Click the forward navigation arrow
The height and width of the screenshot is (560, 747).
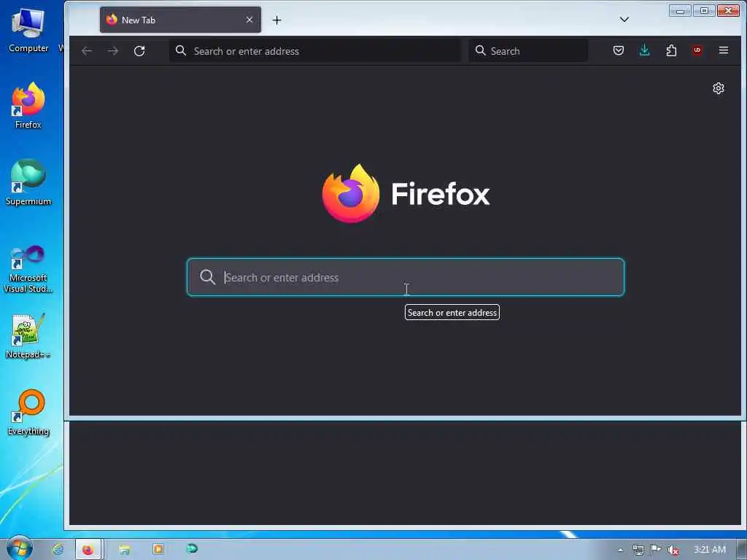pos(113,51)
